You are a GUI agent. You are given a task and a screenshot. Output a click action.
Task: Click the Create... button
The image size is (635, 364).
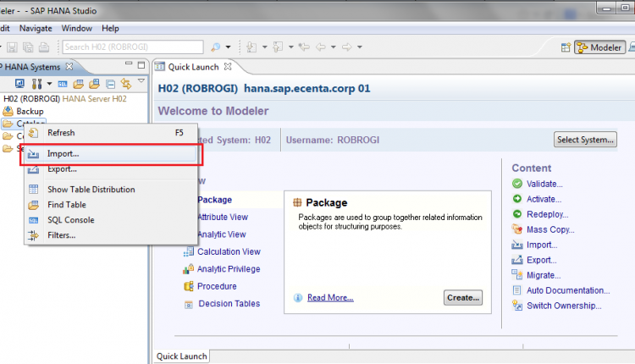(x=463, y=298)
